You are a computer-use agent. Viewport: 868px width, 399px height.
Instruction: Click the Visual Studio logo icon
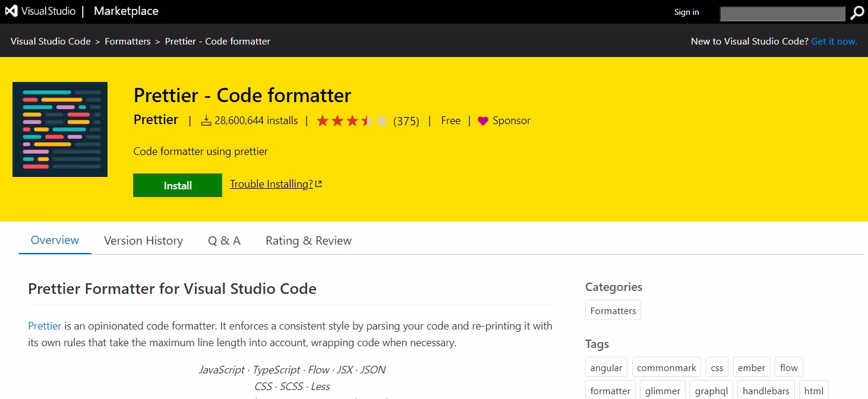point(11,11)
